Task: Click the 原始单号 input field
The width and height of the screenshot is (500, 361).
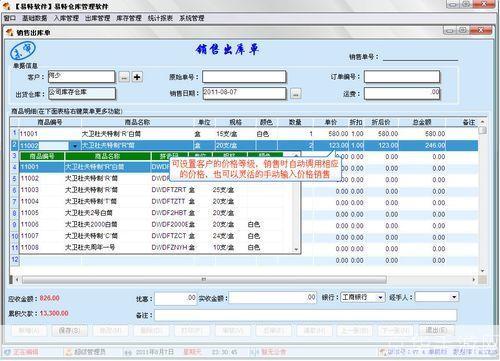Action: pos(244,77)
